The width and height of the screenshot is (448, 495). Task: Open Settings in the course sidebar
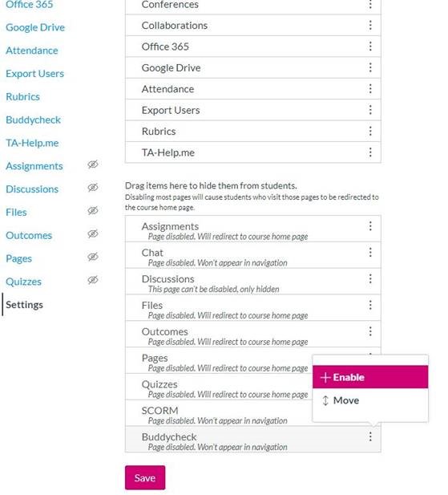[x=24, y=305]
